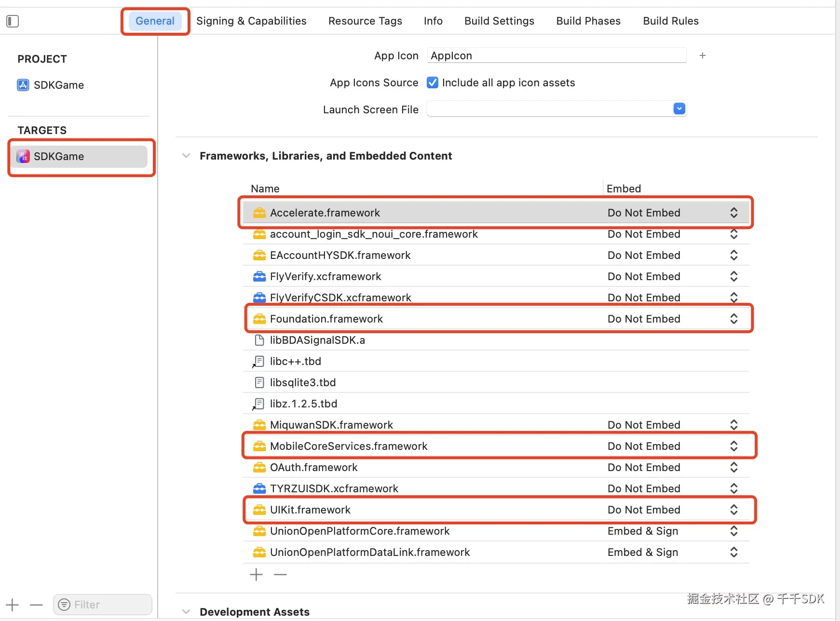This screenshot has width=840, height=621.
Task: Toggle the sidebar panel icon
Action: [13, 21]
